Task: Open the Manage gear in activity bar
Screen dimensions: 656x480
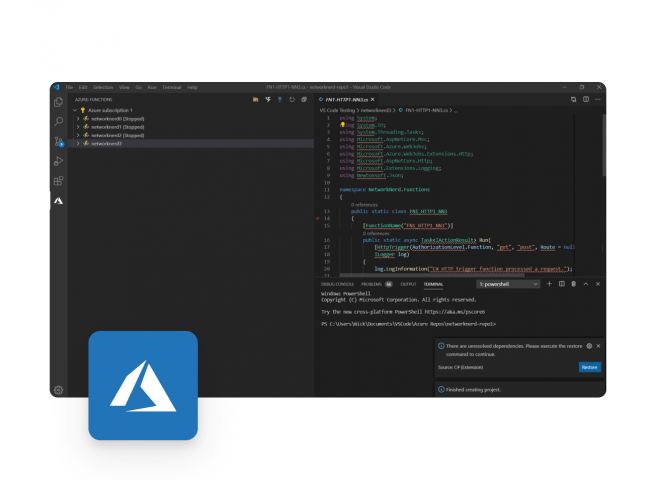Action: click(59, 390)
